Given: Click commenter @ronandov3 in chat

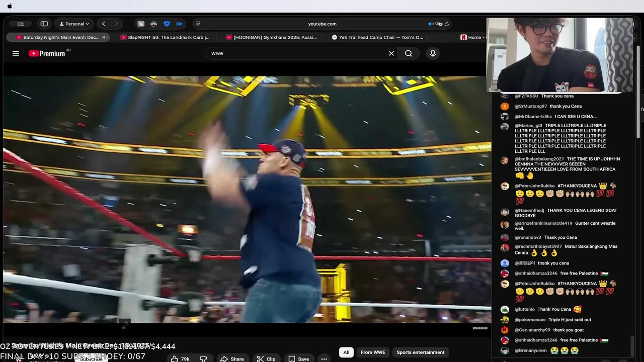Looking at the screenshot, I should [x=527, y=238].
